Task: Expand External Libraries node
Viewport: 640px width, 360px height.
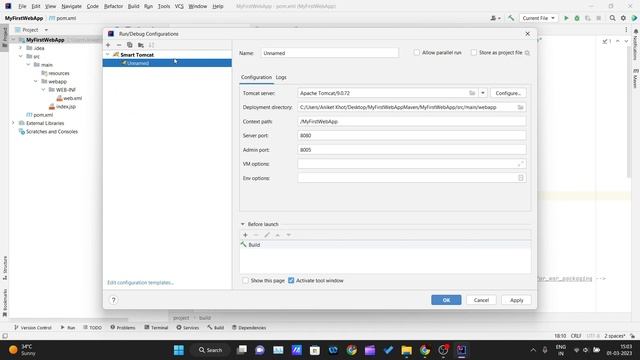Action: (x=13, y=123)
